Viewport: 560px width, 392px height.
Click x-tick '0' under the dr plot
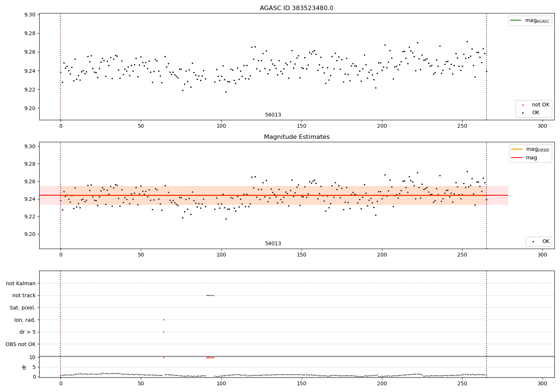click(60, 383)
